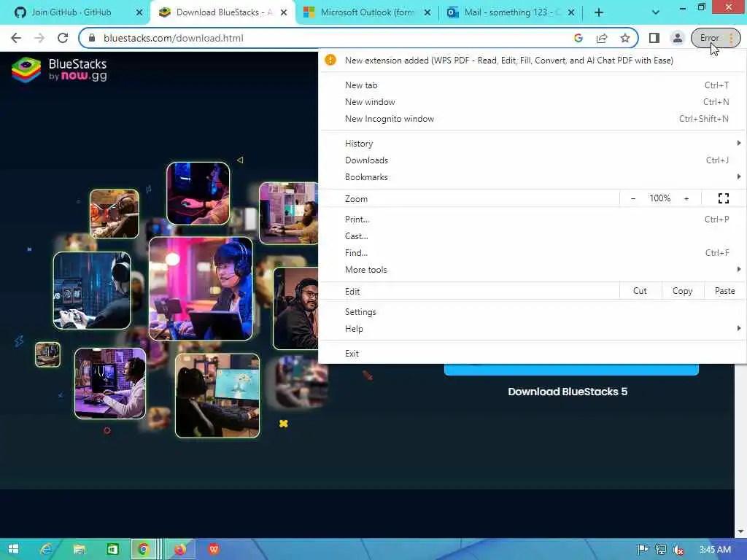747x560 pixels.
Task: Increase zoom with plus button
Action: tap(686, 198)
